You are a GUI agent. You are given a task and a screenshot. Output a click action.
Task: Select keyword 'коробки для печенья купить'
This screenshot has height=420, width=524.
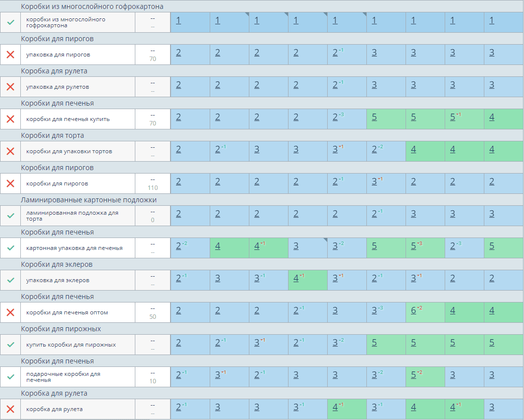coord(68,119)
